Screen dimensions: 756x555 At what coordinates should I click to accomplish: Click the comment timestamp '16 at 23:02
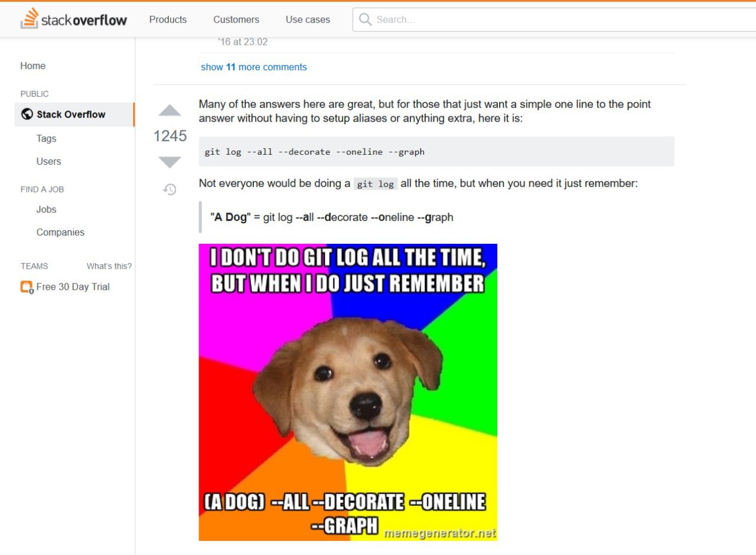pyautogui.click(x=243, y=42)
